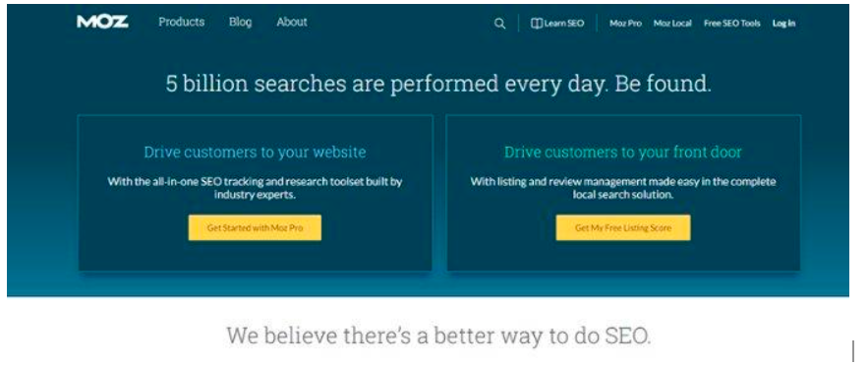The height and width of the screenshot is (366, 868).
Task: Select the 'Drive customers to your front door' heading
Action: [x=623, y=152]
